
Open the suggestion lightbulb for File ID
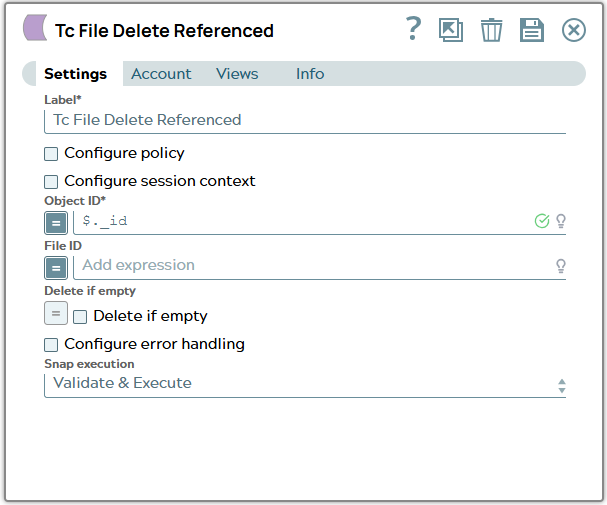pyautogui.click(x=561, y=266)
